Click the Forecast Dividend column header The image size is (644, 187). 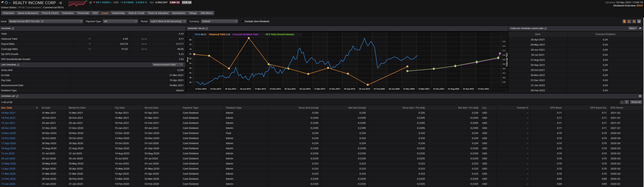605,34
